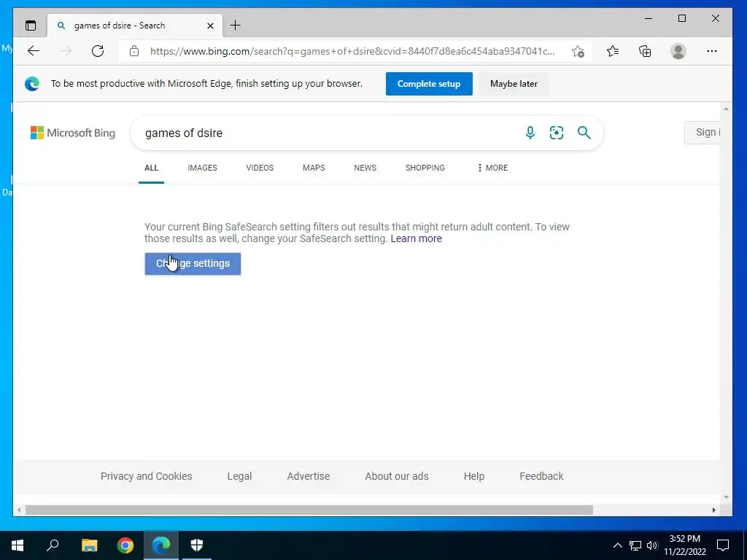The height and width of the screenshot is (560, 747).
Task: Switch to the MAPS tab
Action: (x=314, y=168)
